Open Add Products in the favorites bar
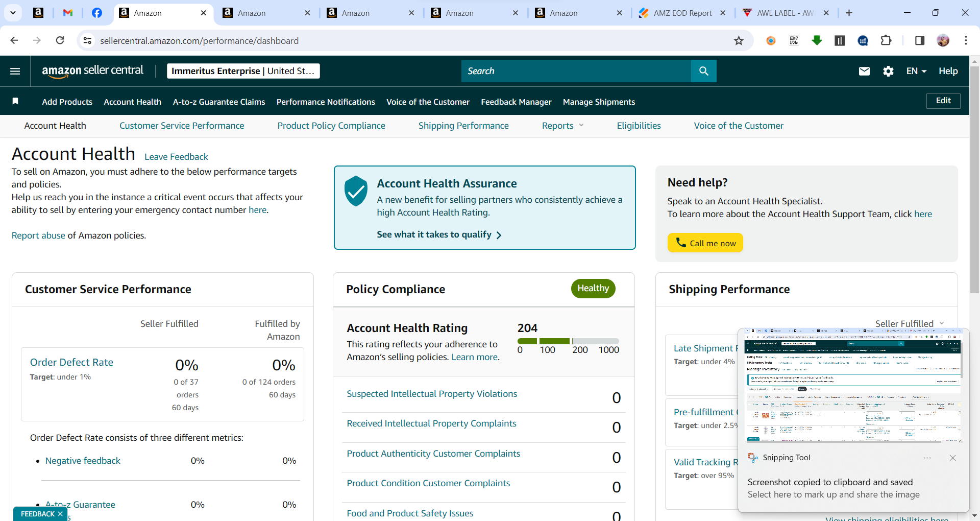Viewport: 980px width, 521px height. 67,102
